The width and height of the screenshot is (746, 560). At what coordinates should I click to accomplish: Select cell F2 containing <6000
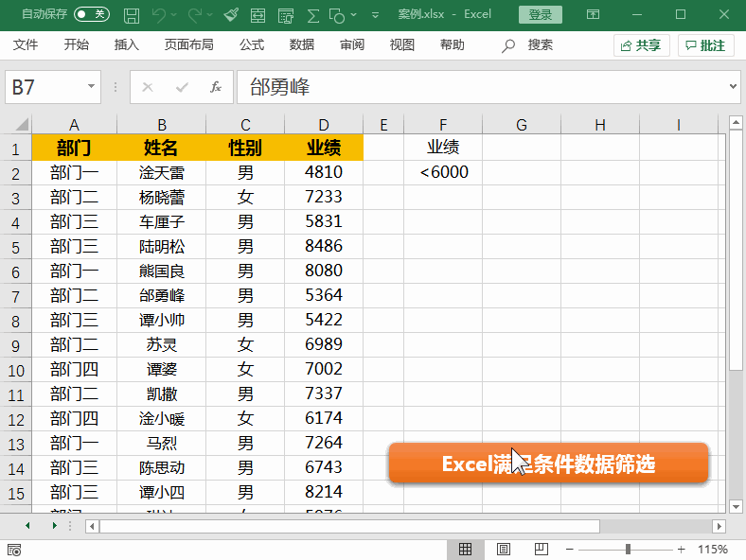(443, 172)
